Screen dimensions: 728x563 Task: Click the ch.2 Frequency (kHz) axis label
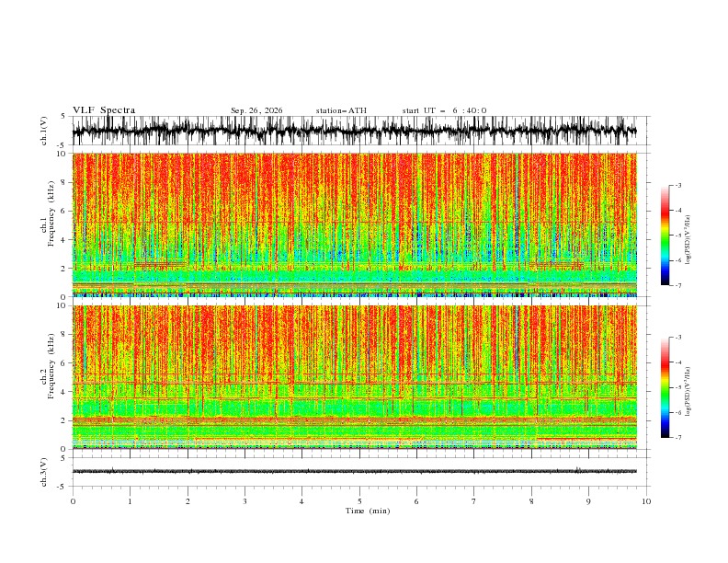pos(48,377)
